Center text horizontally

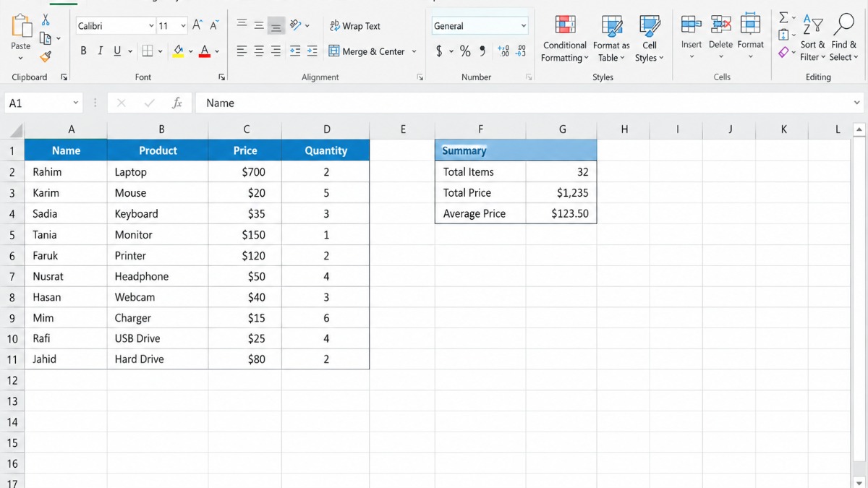click(x=259, y=51)
